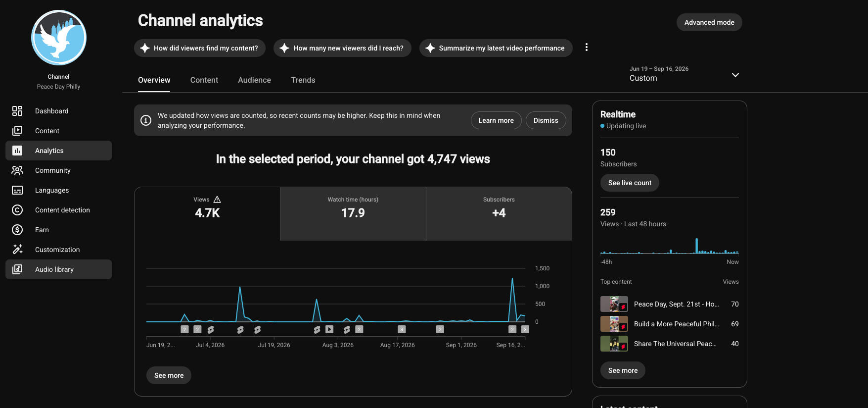Go to the Content section in the sidebar
This screenshot has width=868, height=408.
[58, 131]
